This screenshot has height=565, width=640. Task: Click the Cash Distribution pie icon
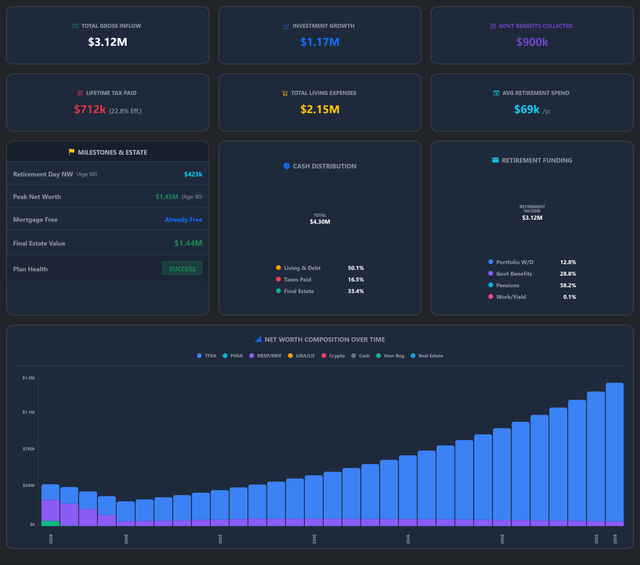(287, 166)
